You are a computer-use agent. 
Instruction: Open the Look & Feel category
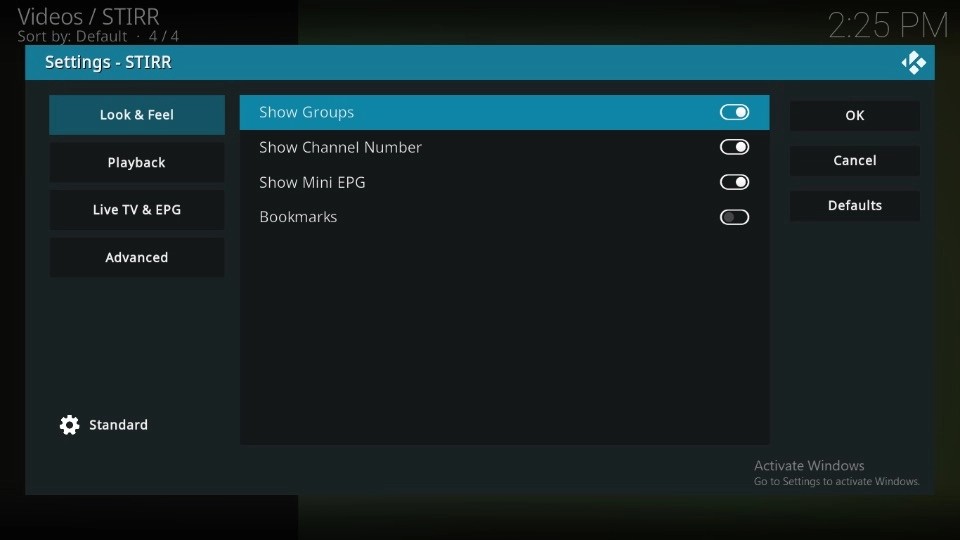(137, 114)
